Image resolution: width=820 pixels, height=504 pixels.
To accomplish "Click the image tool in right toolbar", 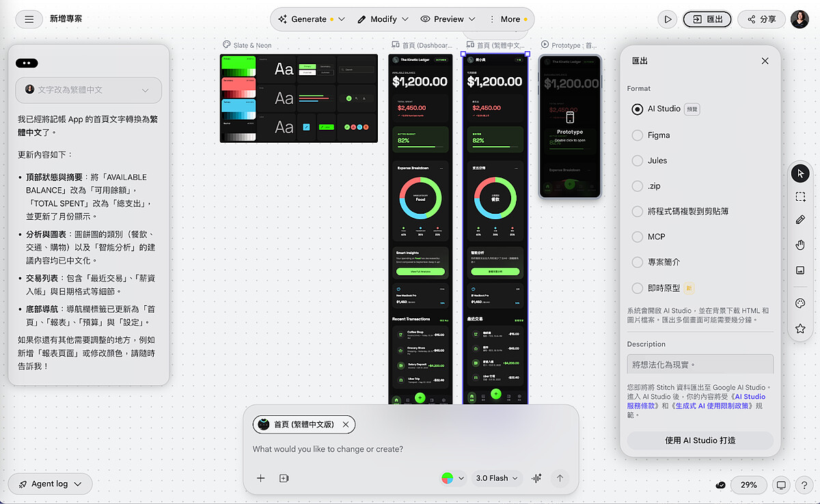I will pos(800,270).
